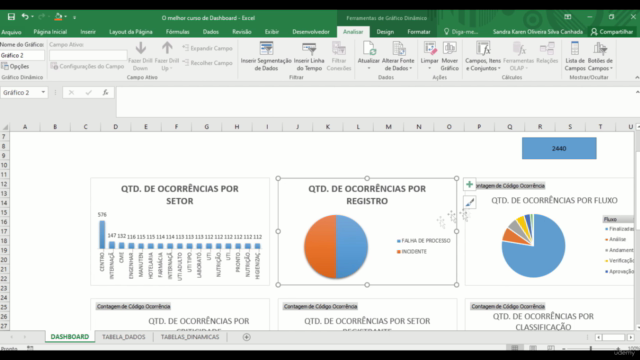
Task: Open the Fórmulas tab
Action: coord(178,32)
